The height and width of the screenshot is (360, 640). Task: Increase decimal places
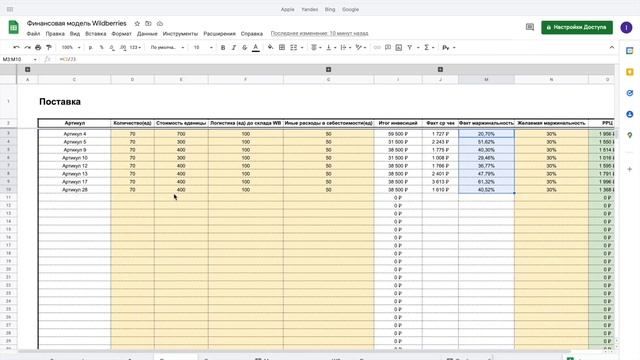tap(123, 47)
